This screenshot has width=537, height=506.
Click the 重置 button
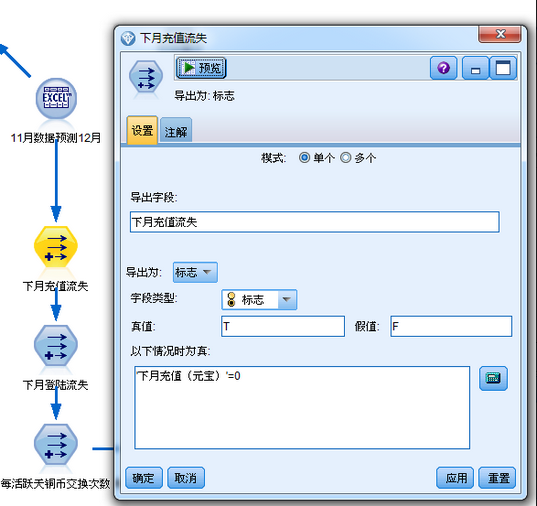click(497, 478)
